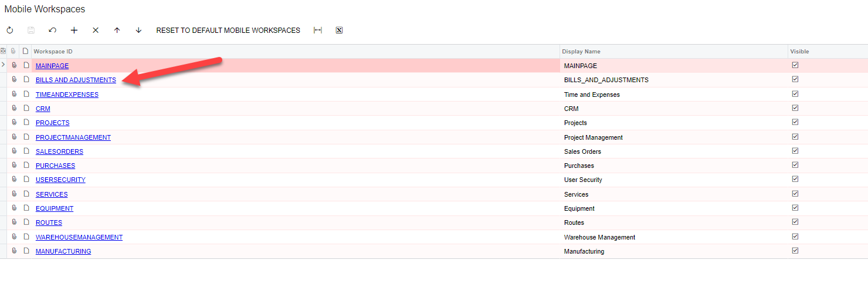Toggle Visible checkbox for Warehouse Management
868x300 pixels.
(x=795, y=237)
